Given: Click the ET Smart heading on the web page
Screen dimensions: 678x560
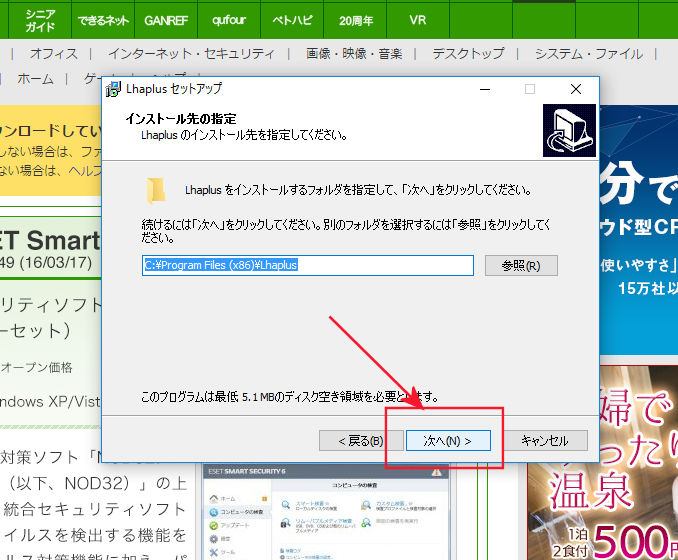Looking at the screenshot, I should [50, 240].
